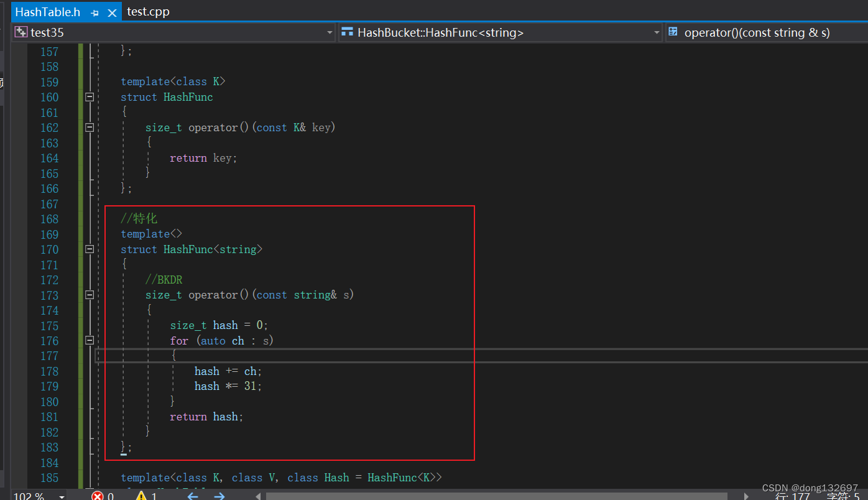Click line number 168
This screenshot has height=500, width=868.
[49, 219]
